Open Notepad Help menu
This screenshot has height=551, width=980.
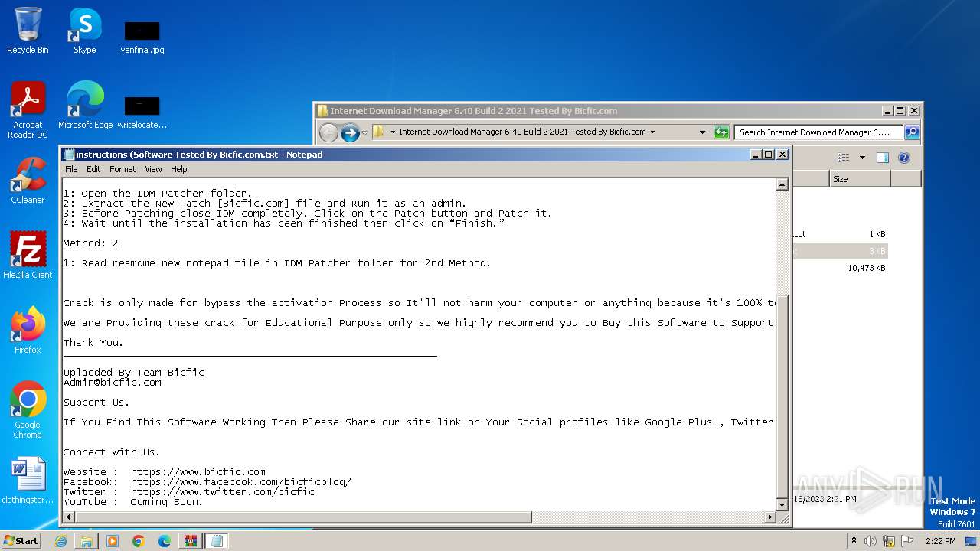(x=178, y=169)
